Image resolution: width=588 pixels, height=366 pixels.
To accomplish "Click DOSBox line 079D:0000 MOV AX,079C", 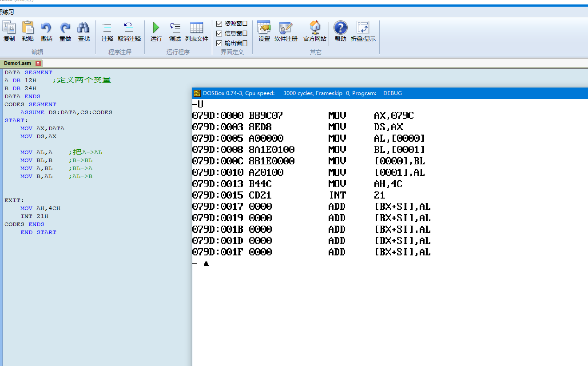I will tap(303, 115).
